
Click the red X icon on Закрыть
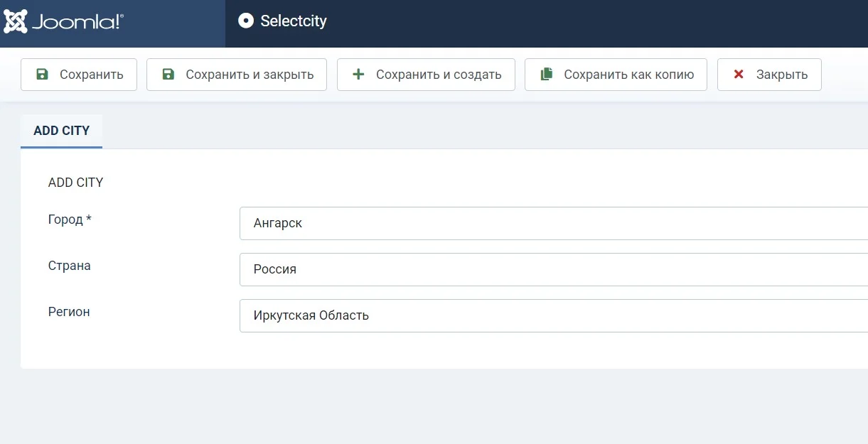pos(739,75)
